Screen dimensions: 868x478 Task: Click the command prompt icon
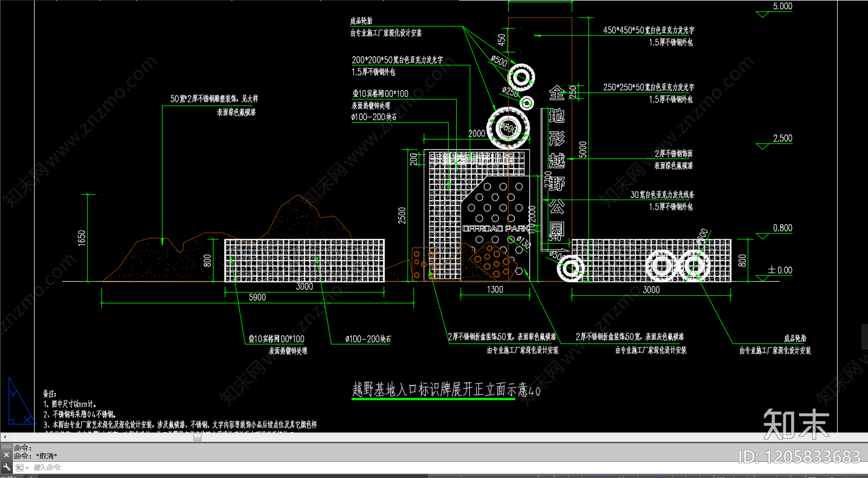[20, 467]
